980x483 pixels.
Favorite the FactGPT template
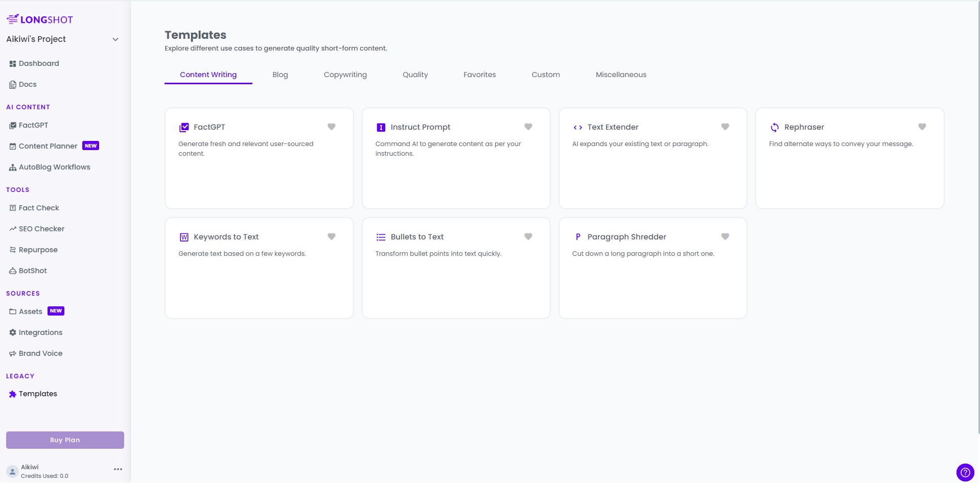[x=332, y=127]
